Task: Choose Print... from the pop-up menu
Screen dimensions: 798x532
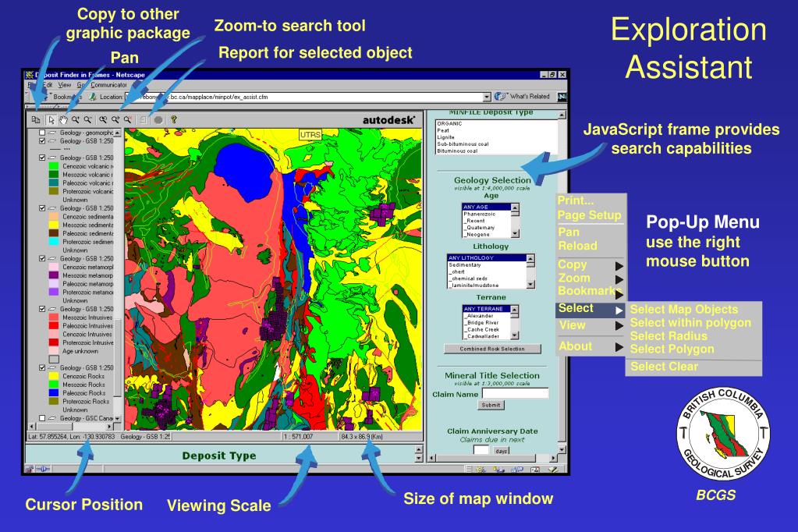Action: (x=576, y=200)
